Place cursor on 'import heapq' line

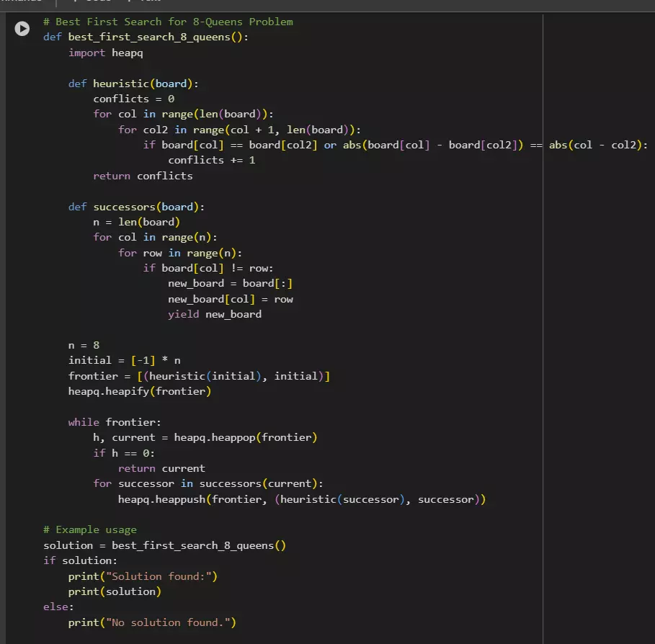(106, 53)
